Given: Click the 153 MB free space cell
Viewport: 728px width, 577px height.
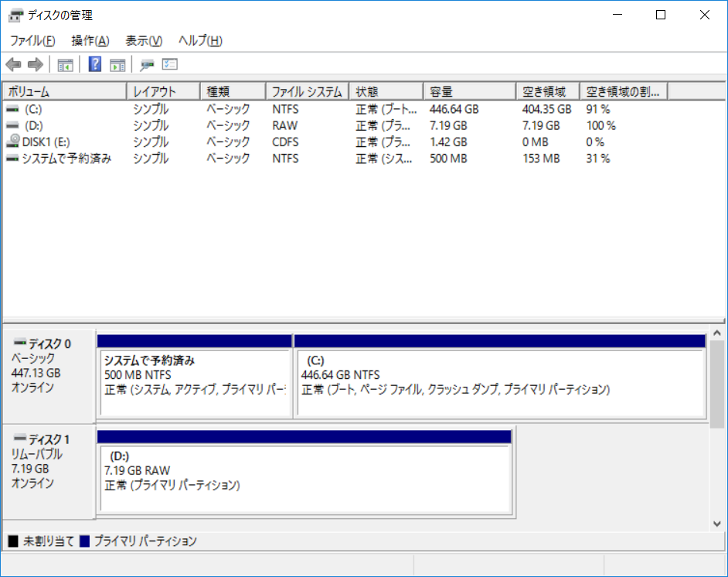Looking at the screenshot, I should coord(541,159).
